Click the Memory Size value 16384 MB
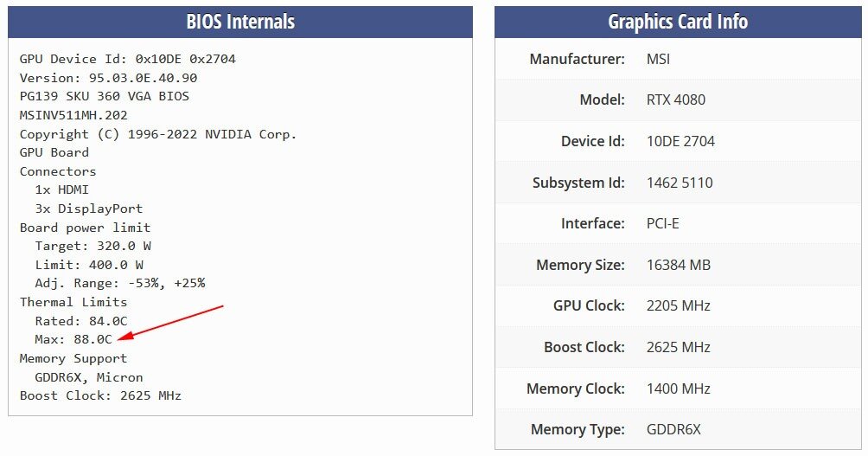Image resolution: width=868 pixels, height=456 pixels. [679, 265]
